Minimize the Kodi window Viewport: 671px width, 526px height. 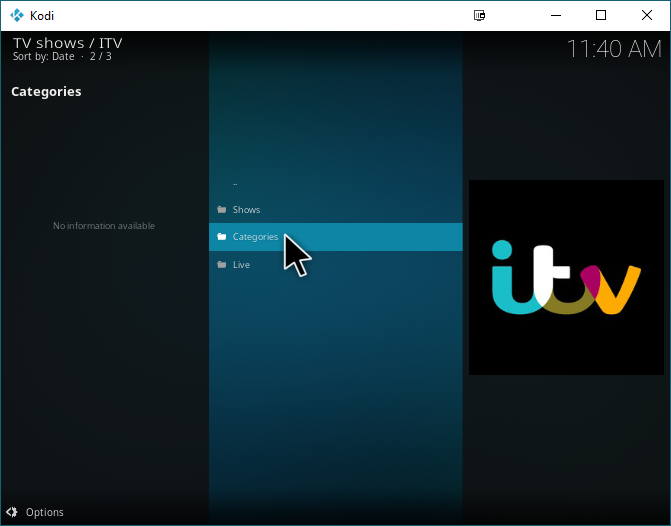556,15
